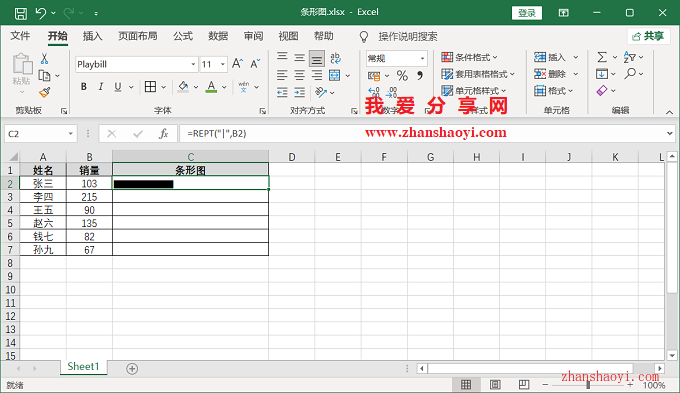This screenshot has width=680, height=393.
Task: Toggle wrap text icon
Action: (335, 58)
